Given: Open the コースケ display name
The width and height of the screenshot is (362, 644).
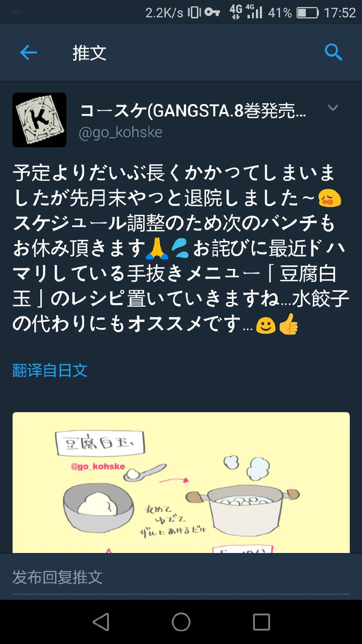Looking at the screenshot, I should click(193, 111).
